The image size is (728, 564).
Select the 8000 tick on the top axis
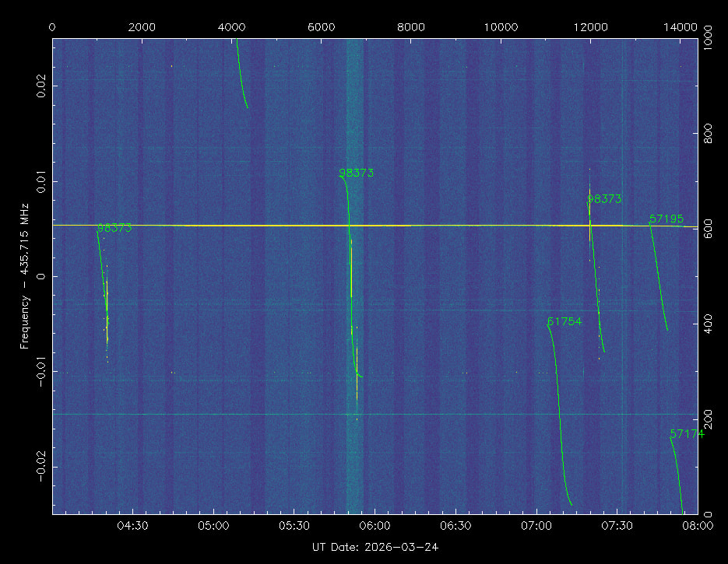(x=411, y=27)
